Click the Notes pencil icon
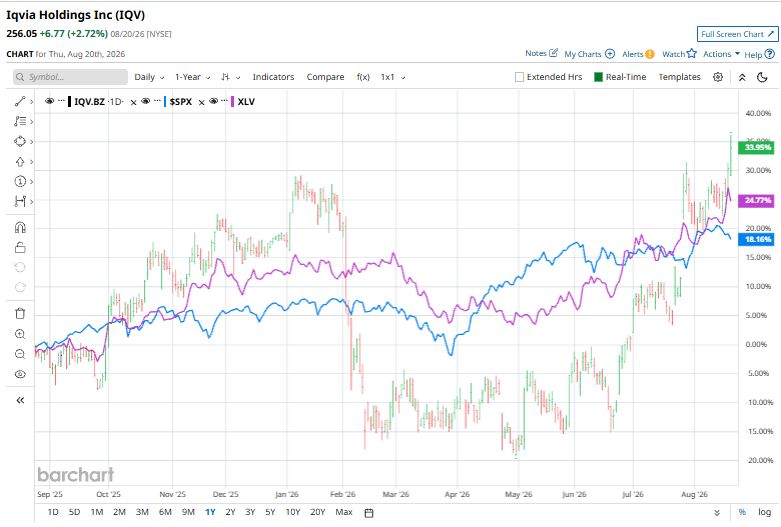The image size is (781, 527). click(553, 53)
